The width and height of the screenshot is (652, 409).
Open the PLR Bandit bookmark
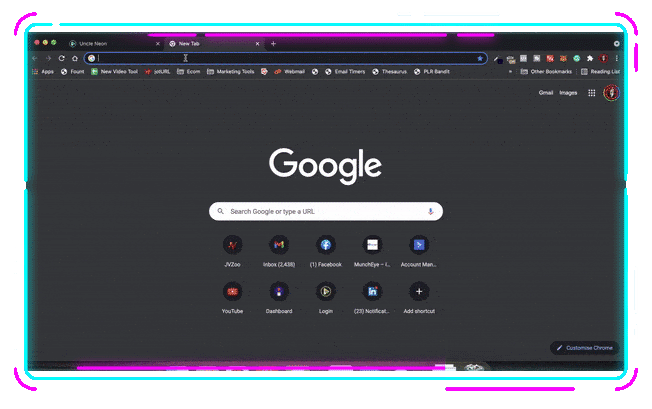(x=432, y=71)
